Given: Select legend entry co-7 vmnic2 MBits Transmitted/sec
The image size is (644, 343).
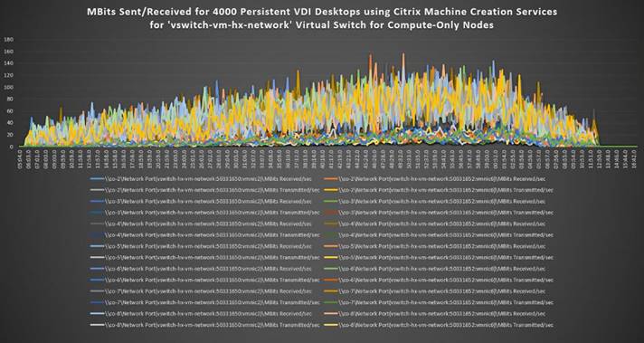Looking at the screenshot, I should [x=204, y=302].
